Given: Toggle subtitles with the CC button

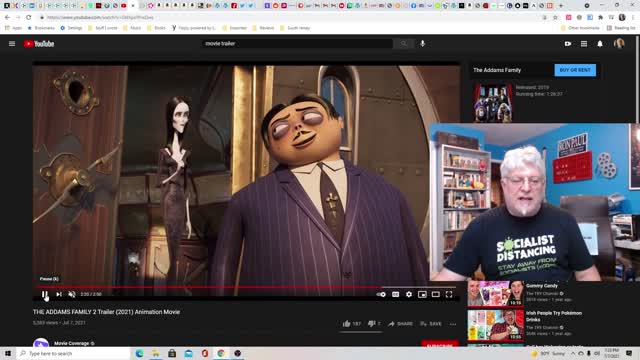Looking at the screenshot, I should 396,294.
